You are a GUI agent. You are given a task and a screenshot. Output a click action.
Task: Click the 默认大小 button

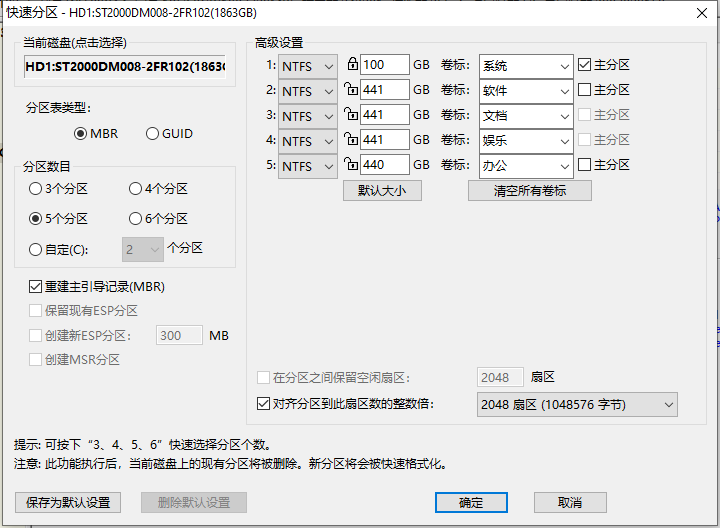pyautogui.click(x=382, y=191)
